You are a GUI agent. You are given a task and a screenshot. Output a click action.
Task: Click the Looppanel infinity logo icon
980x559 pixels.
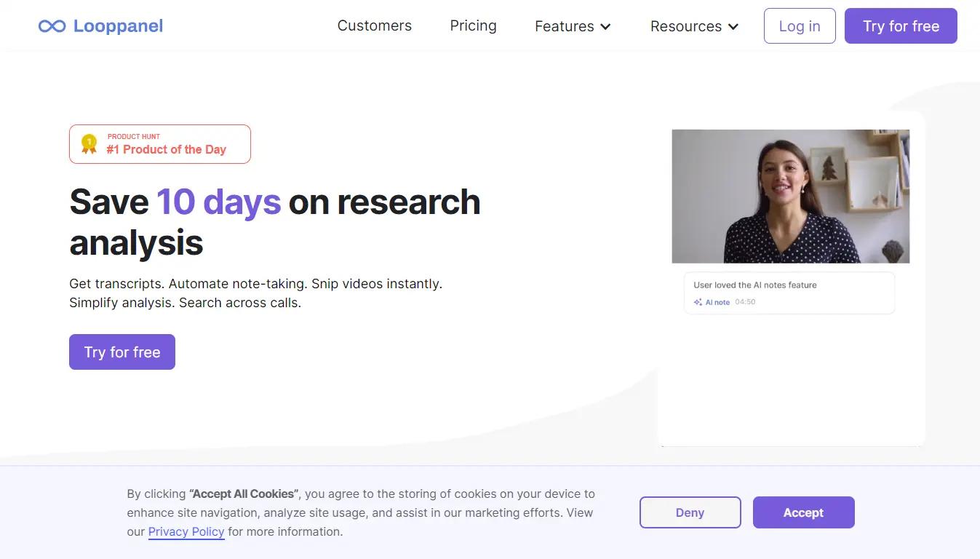(52, 26)
